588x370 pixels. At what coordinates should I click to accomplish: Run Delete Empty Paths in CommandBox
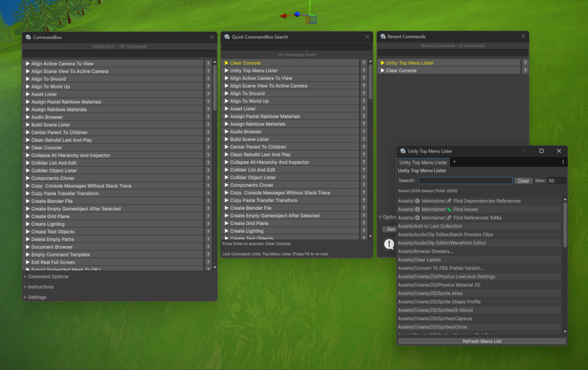click(113, 239)
